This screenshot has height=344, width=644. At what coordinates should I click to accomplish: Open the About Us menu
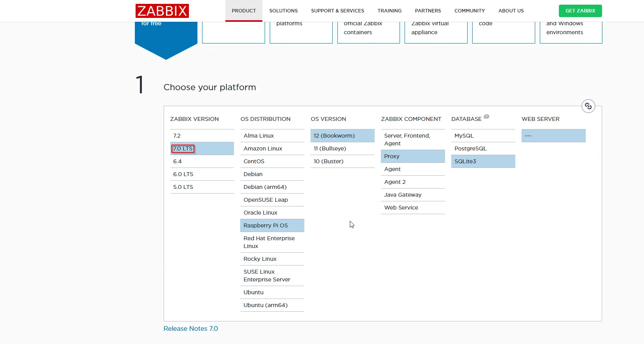pos(511,11)
